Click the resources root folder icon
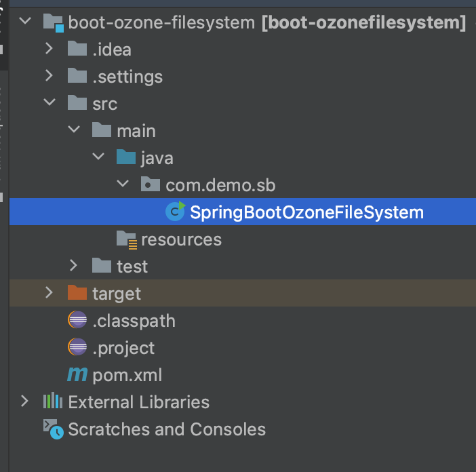 tap(127, 240)
